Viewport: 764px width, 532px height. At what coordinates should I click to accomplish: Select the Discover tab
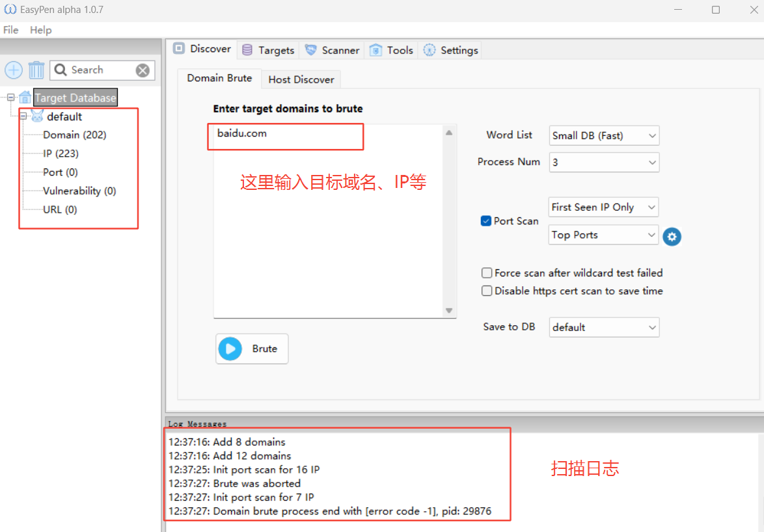(202, 49)
